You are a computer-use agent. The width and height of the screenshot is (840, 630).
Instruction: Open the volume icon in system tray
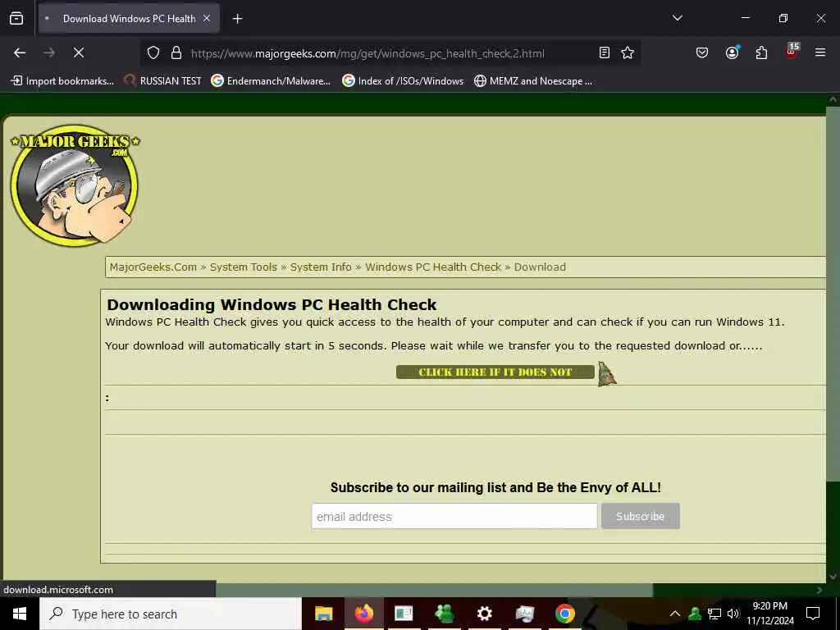(x=733, y=614)
